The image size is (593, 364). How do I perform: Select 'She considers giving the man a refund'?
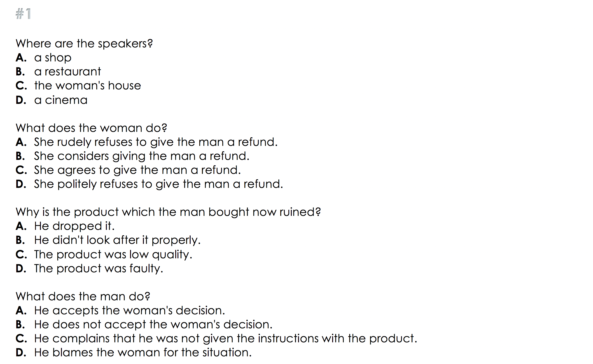141,156
